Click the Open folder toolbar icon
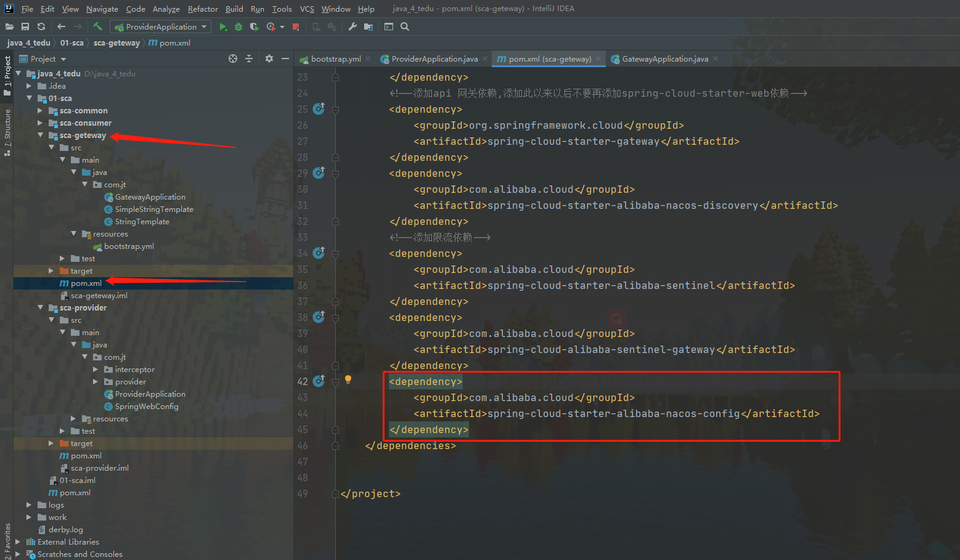 (9, 26)
